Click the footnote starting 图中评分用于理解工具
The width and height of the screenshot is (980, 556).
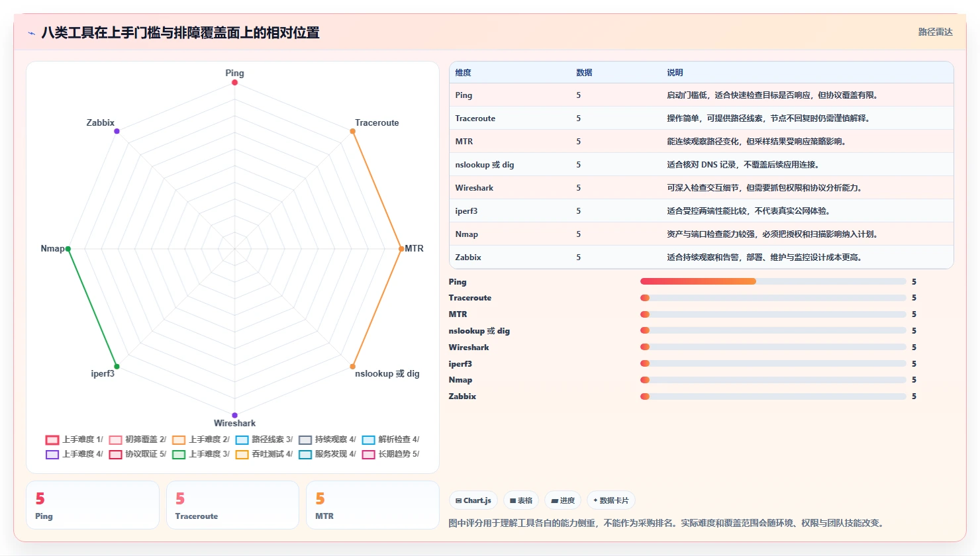pos(667,523)
